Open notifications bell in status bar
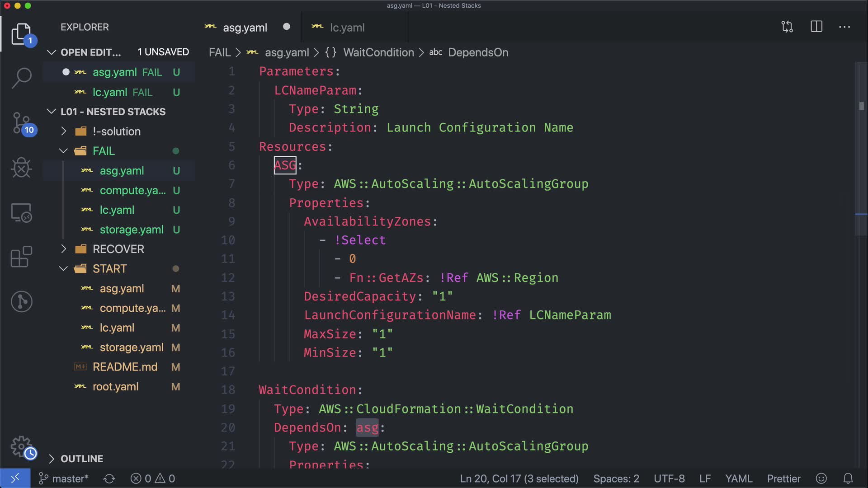Screen dimensions: 868x488 pos(848,479)
